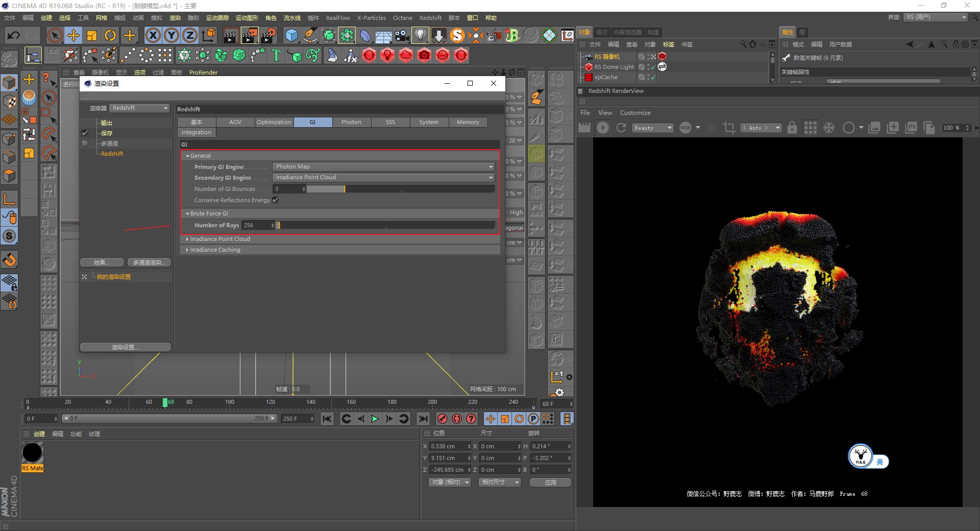Click the record active objects keyframe button
980x531 pixels.
click(x=443, y=419)
